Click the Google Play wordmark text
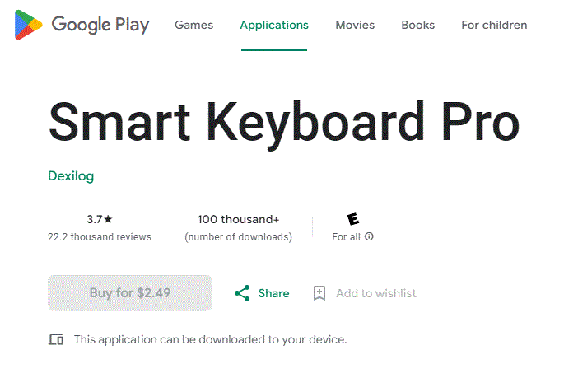The width and height of the screenshot is (564, 392). 100,25
